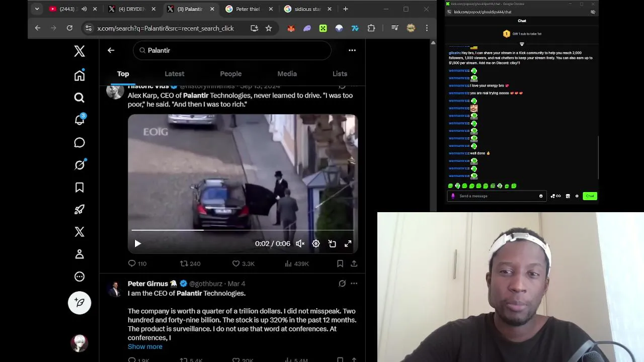
Task: Close the (3) Palantir tab
Action: click(212, 9)
